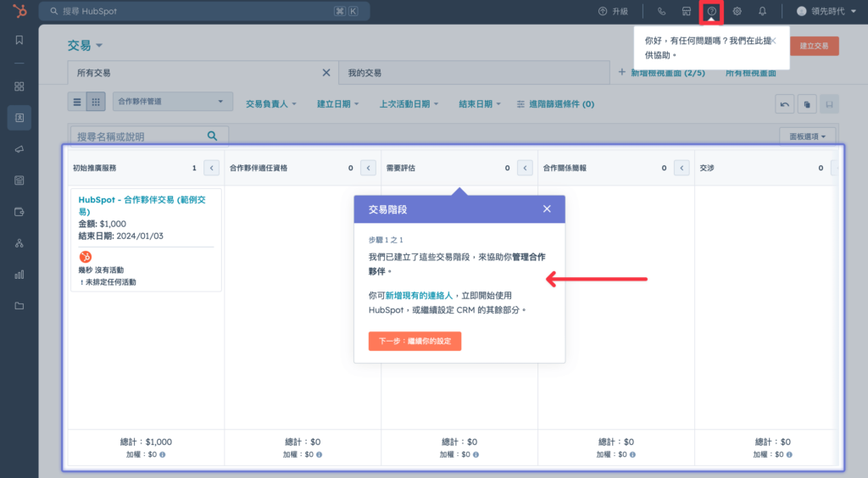Open the bookmarks icon in left sidebar
The image size is (868, 478).
(x=19, y=40)
